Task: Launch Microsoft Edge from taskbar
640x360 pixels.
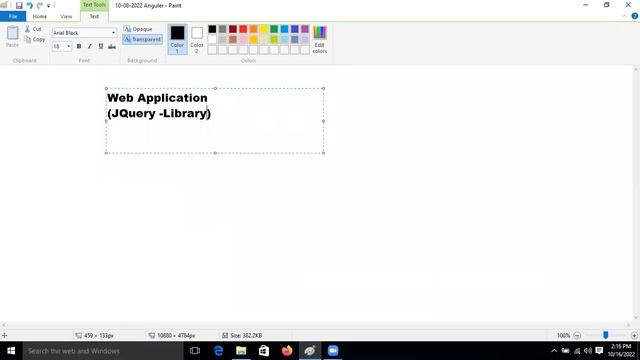Action: click(218, 351)
